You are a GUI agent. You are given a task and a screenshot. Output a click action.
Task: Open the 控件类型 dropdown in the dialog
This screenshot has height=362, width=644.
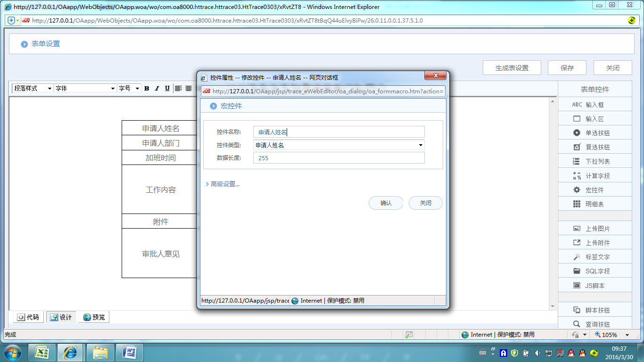[420, 145]
